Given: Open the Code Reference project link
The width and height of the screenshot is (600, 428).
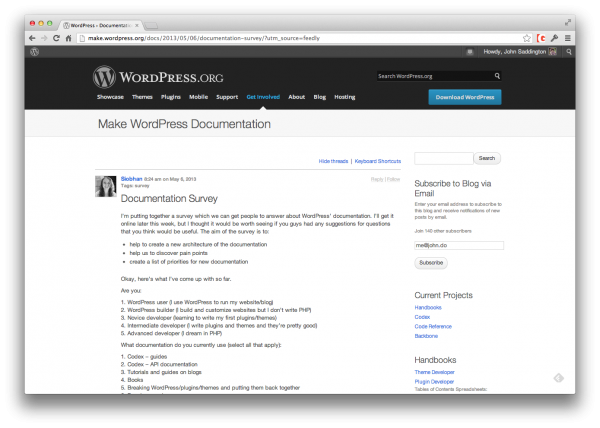Looking at the screenshot, I should click(x=433, y=326).
